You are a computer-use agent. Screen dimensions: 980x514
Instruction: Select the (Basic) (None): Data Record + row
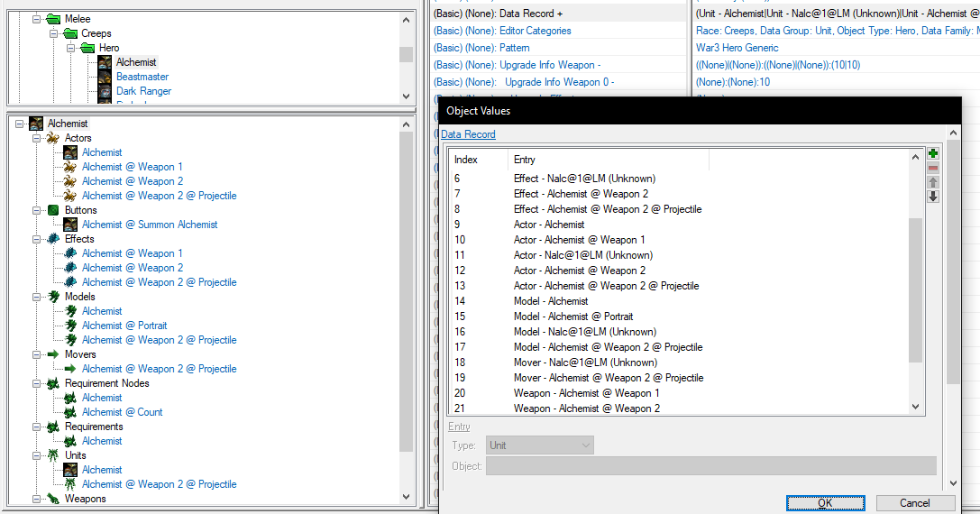point(559,14)
